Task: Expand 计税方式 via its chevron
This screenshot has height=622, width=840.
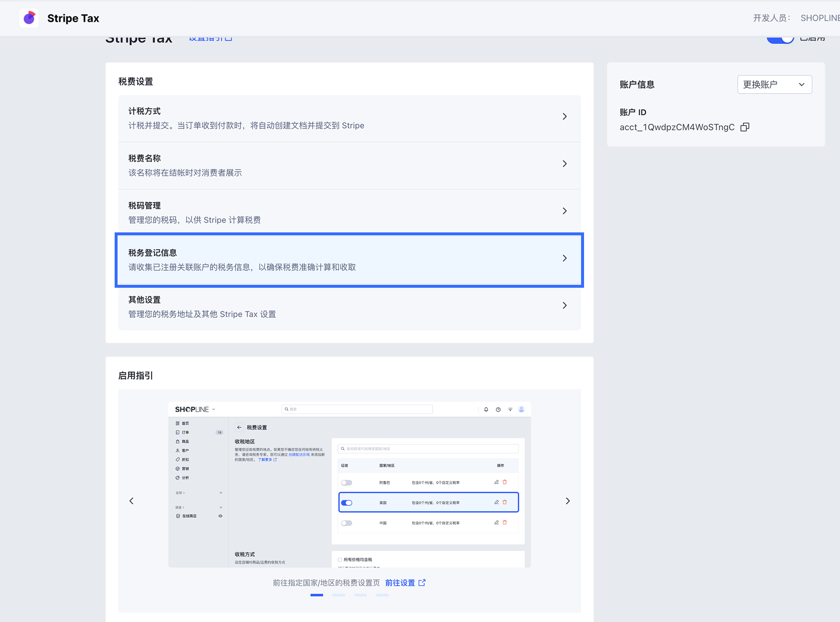Action: tap(565, 117)
